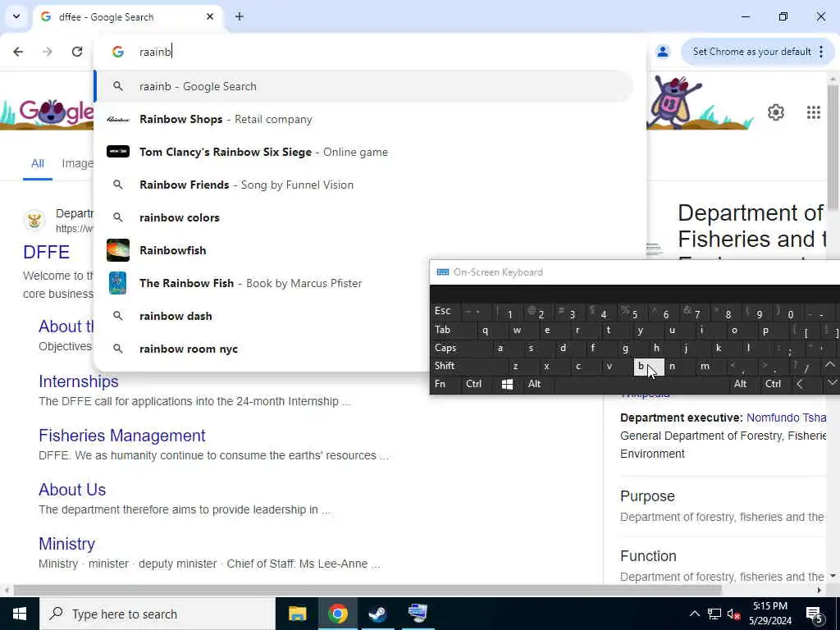Viewport: 840px width, 630px height.
Task: Open the Google apps grid
Action: (x=813, y=112)
